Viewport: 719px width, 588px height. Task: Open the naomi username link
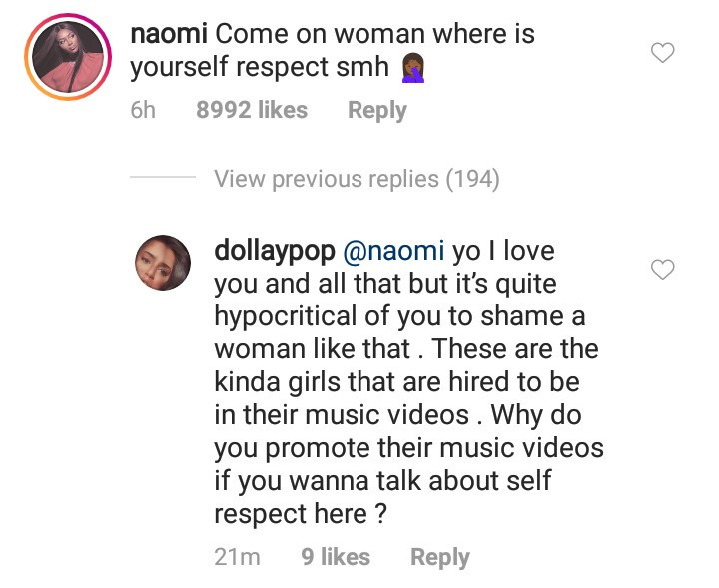tap(169, 33)
